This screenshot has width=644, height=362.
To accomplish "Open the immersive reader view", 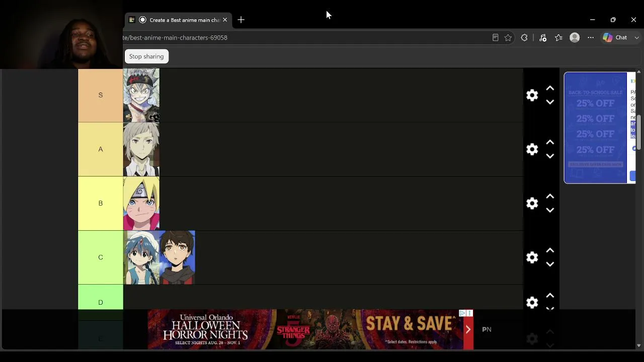I will point(495,38).
